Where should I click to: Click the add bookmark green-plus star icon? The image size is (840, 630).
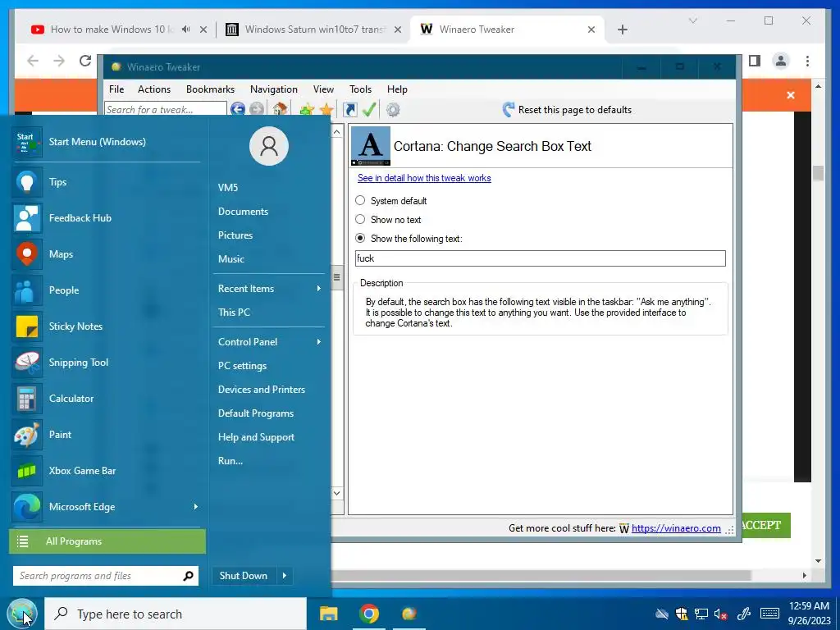click(307, 110)
